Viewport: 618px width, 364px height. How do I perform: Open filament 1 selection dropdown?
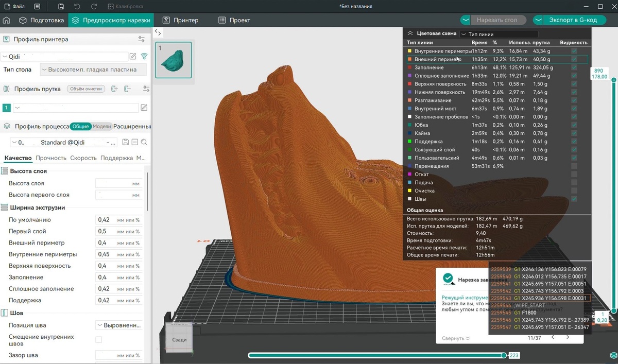coord(76,108)
